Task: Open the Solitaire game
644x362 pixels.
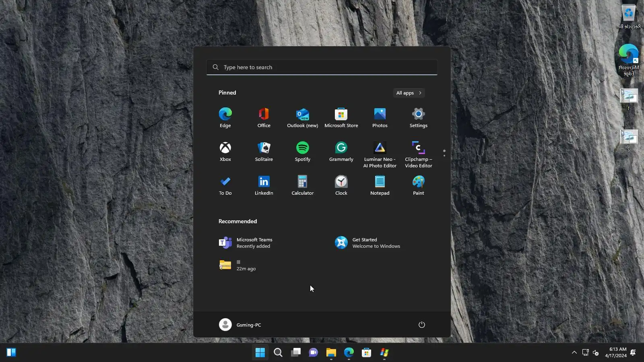Action: (x=264, y=152)
